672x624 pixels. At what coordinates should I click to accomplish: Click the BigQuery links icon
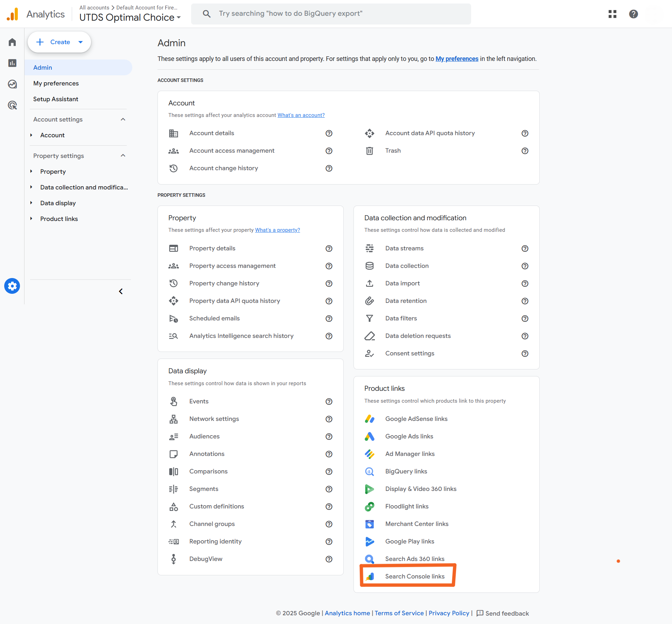370,471
